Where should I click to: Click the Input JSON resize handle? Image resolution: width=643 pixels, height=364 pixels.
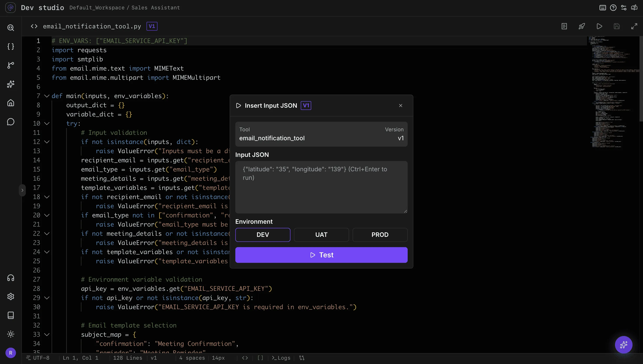click(x=405, y=211)
